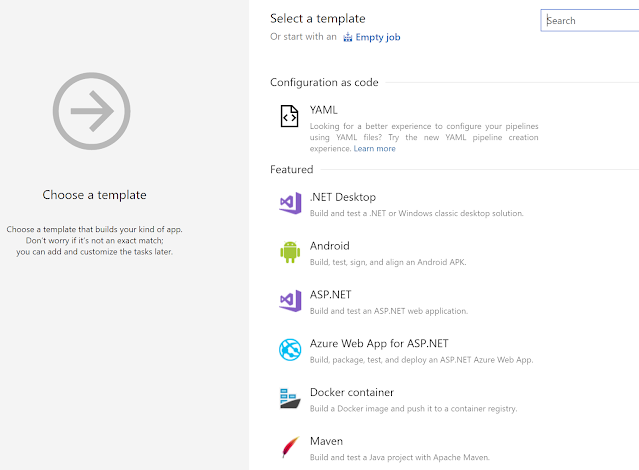639x470 pixels.
Task: Start with an Empty job link
Action: (x=378, y=38)
